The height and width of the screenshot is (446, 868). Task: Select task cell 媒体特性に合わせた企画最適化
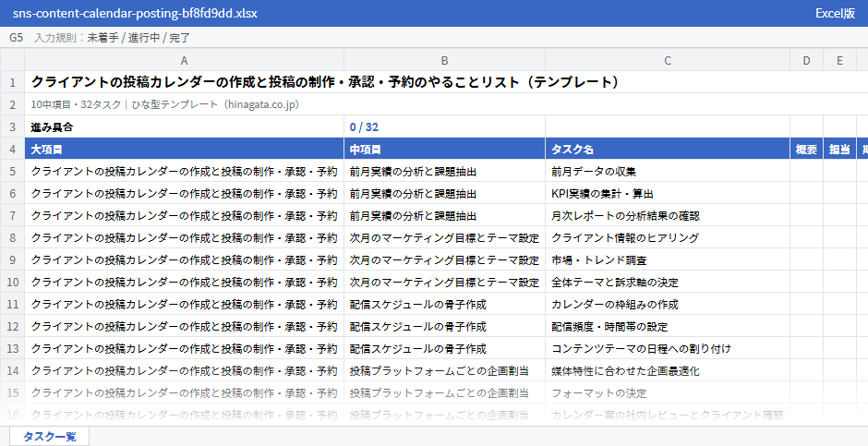[x=668, y=370]
